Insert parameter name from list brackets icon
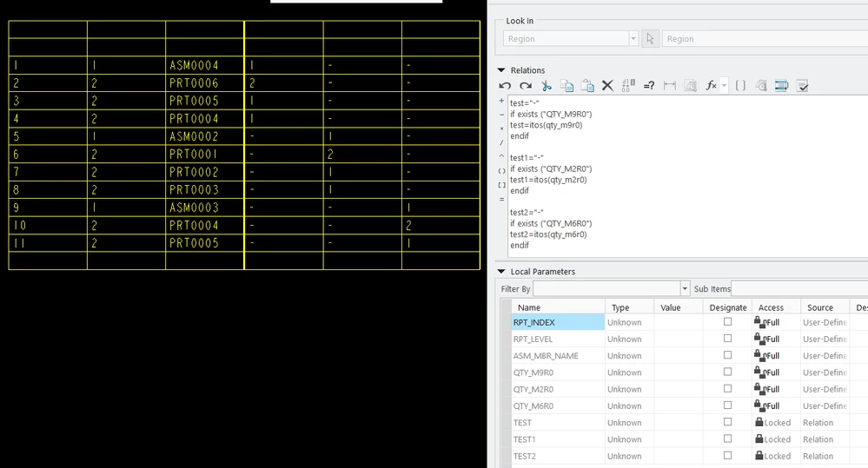The height and width of the screenshot is (468, 868). (x=740, y=85)
